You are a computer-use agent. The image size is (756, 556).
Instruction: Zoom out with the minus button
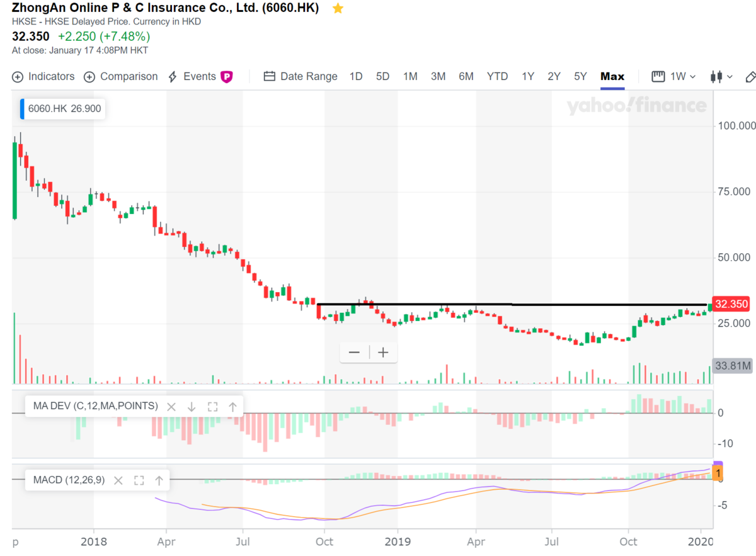click(354, 352)
